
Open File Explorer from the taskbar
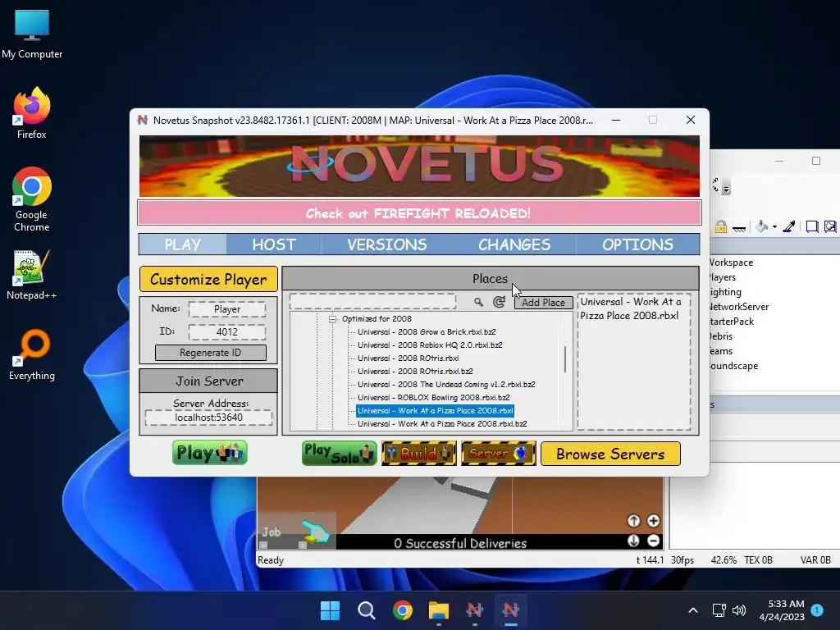438,610
